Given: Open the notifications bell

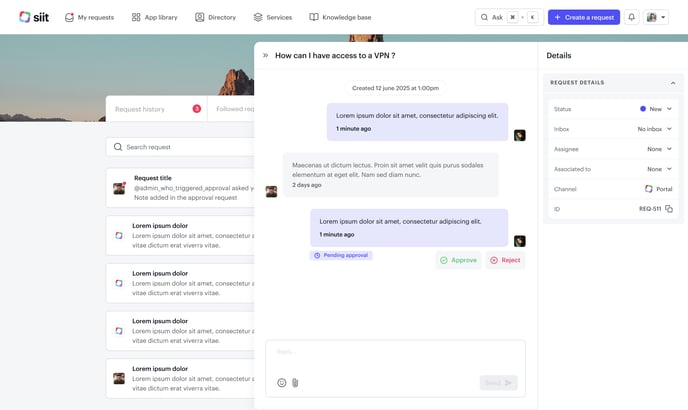Looking at the screenshot, I should click(631, 17).
